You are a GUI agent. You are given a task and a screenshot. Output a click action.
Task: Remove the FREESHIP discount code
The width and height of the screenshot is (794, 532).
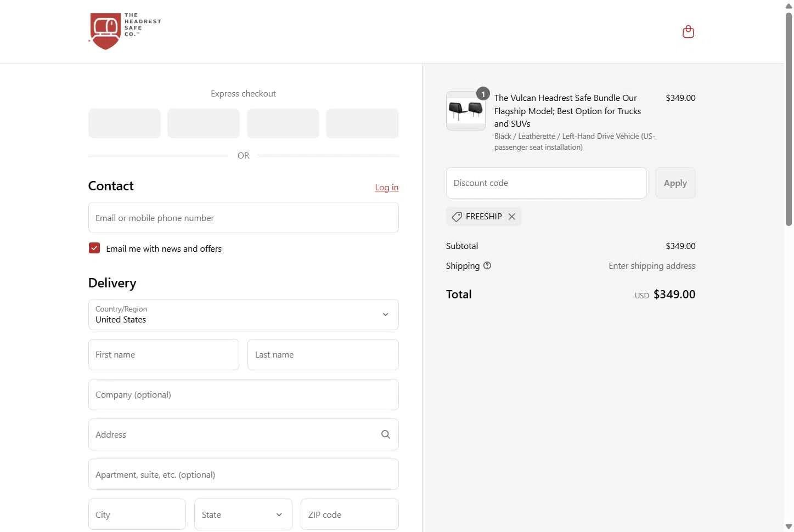[x=512, y=217]
